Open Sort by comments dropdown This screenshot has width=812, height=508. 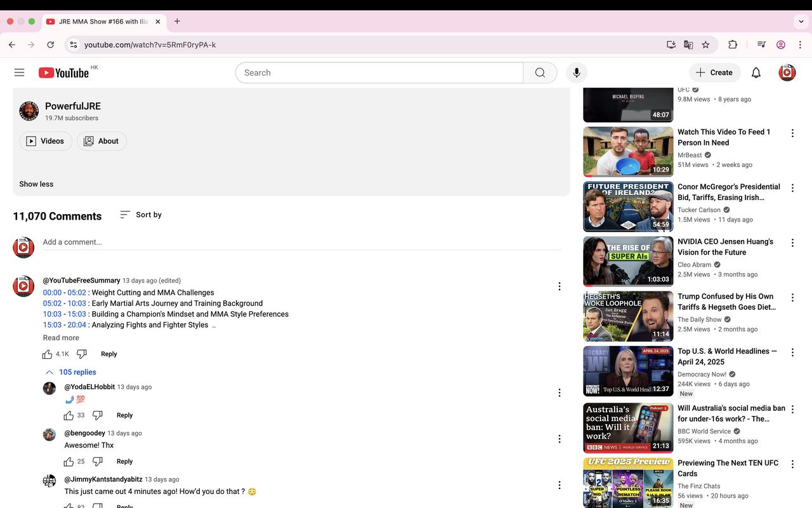point(141,215)
